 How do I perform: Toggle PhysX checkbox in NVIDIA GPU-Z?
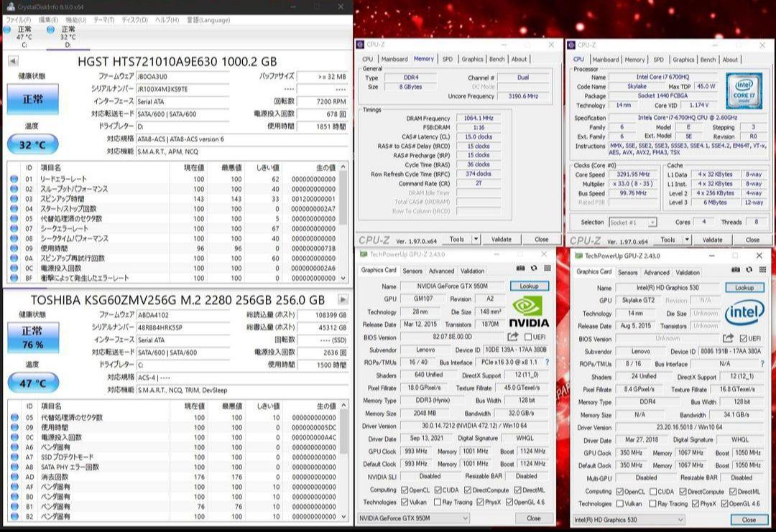pyautogui.click(x=480, y=503)
